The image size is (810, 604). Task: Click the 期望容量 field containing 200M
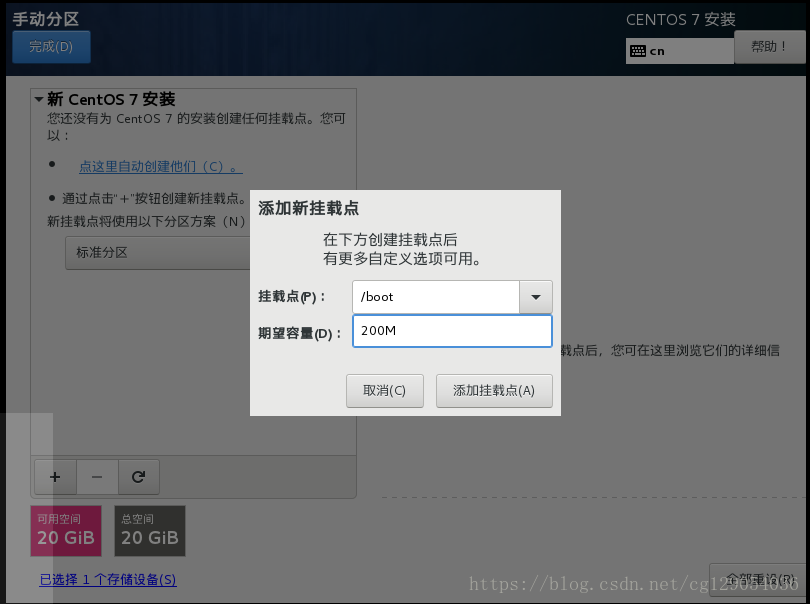click(x=452, y=331)
